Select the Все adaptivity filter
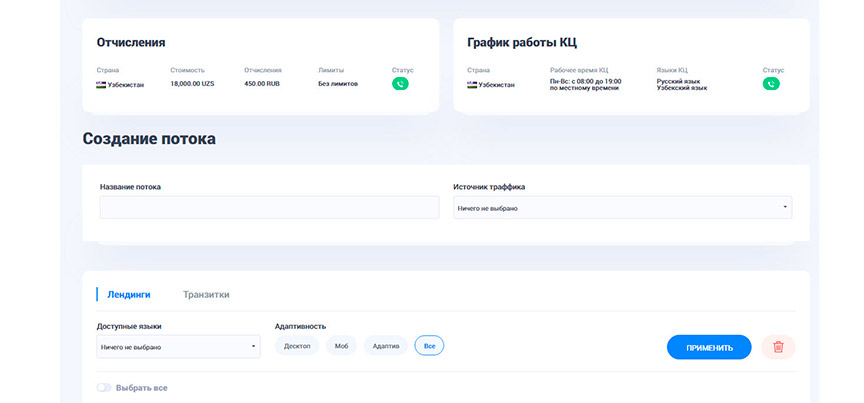 point(429,346)
